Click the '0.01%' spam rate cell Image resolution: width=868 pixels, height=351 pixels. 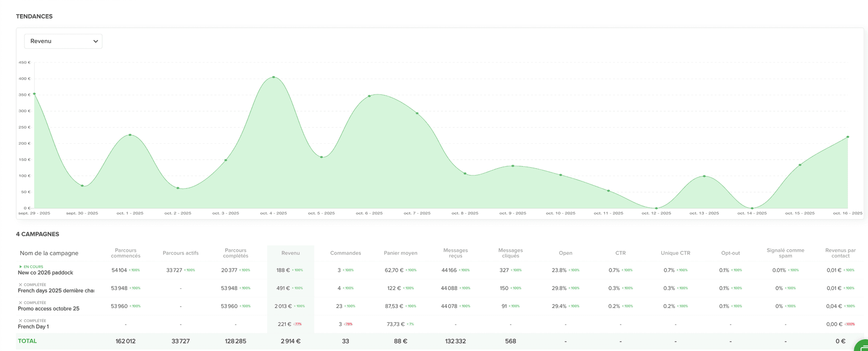point(779,270)
